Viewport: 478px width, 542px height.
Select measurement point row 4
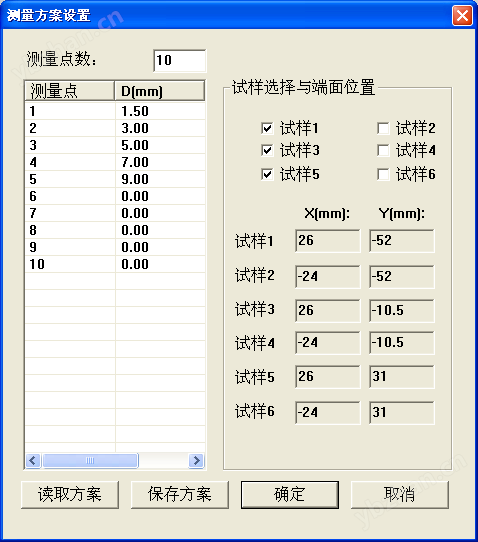tap(115, 162)
